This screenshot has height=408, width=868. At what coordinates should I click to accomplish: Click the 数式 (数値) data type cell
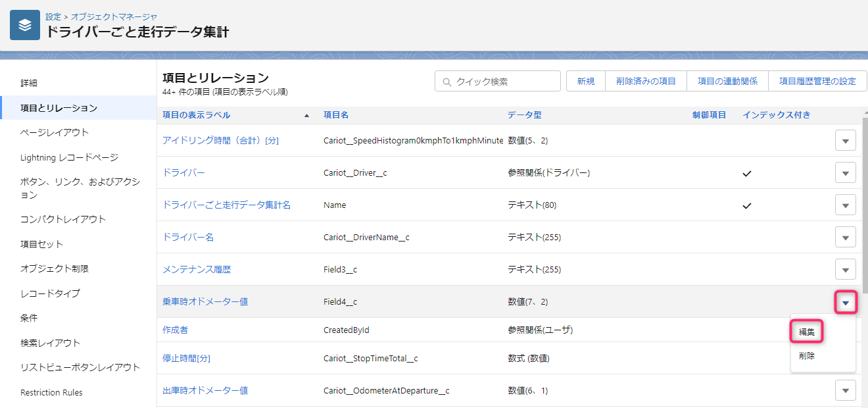(x=529, y=359)
